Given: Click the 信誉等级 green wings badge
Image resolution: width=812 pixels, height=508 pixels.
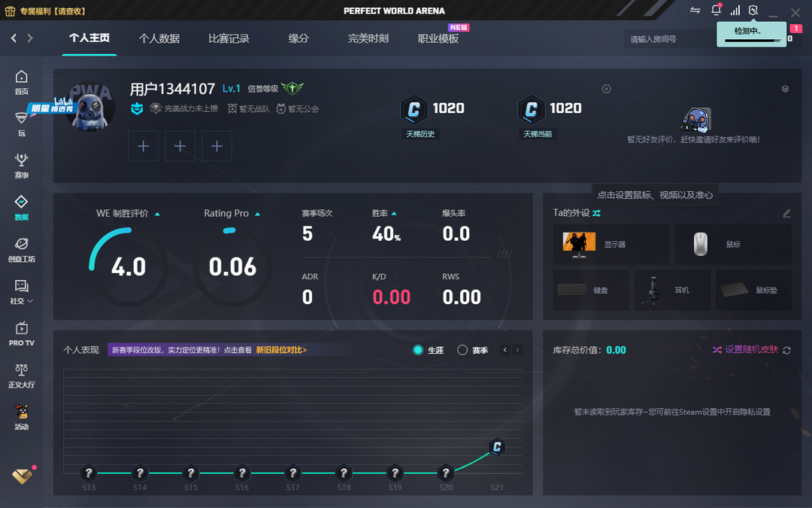Looking at the screenshot, I should 292,88.
